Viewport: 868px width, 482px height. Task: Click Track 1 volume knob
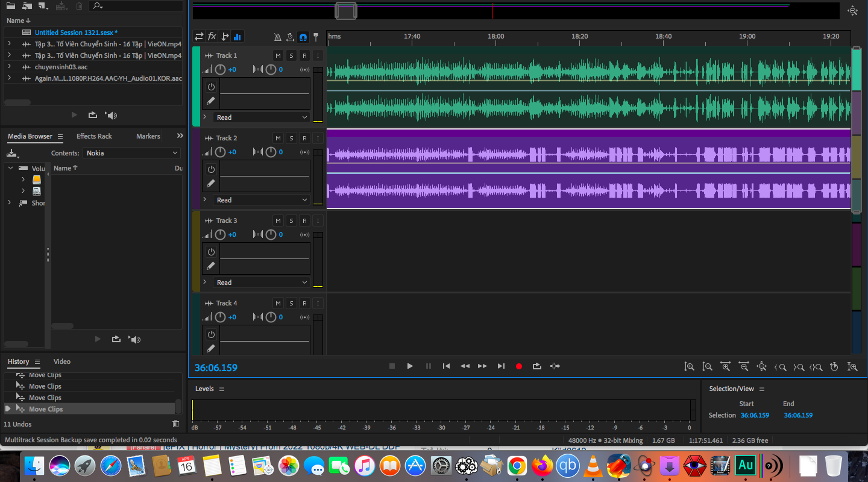click(221, 69)
